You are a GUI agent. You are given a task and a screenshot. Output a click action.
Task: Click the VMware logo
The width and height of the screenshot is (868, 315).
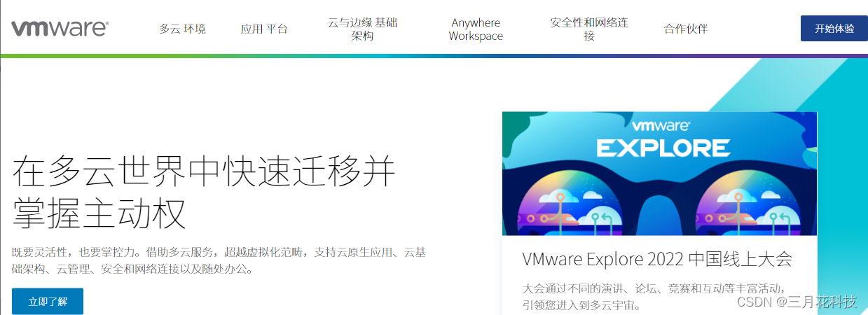60,28
